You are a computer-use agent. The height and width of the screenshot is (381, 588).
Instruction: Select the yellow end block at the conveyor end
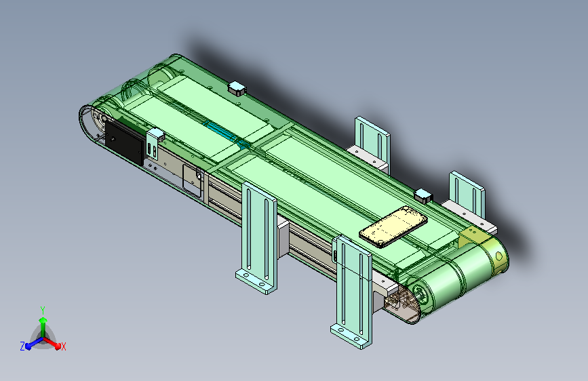point(484,247)
